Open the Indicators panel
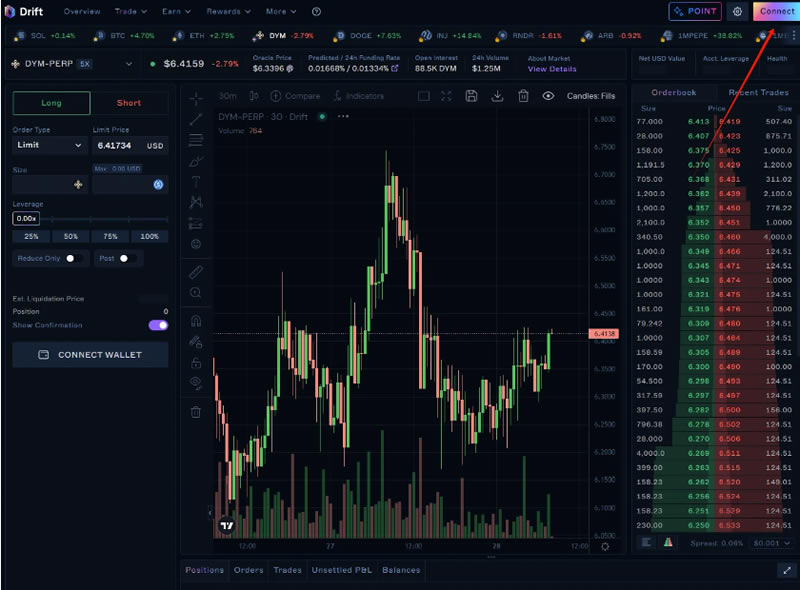This screenshot has width=800, height=590. coord(358,96)
